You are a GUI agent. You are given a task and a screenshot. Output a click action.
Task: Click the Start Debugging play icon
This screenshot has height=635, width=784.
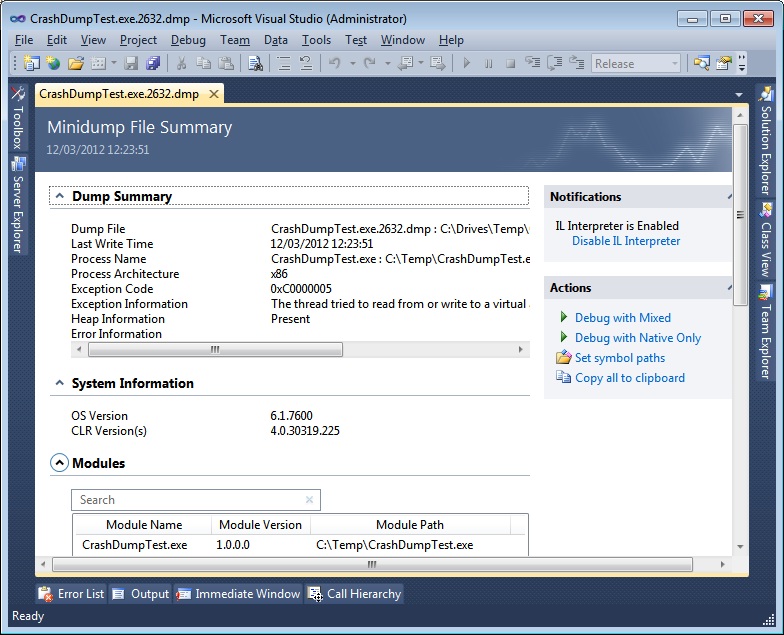(x=466, y=64)
